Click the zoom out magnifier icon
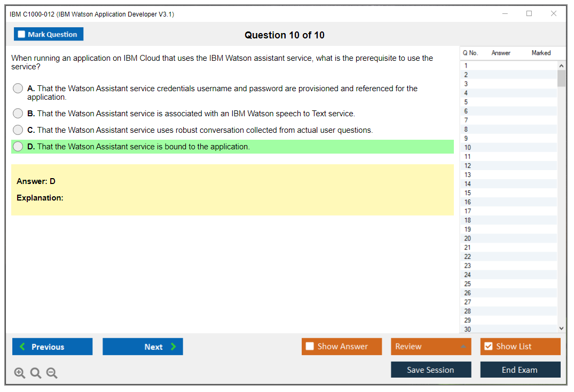The image size is (574, 392). tap(52, 373)
